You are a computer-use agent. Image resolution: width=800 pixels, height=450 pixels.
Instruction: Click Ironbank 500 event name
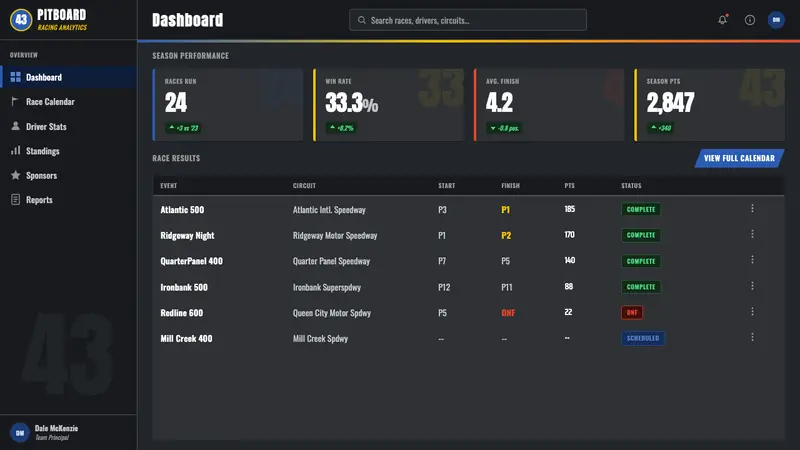coord(184,287)
